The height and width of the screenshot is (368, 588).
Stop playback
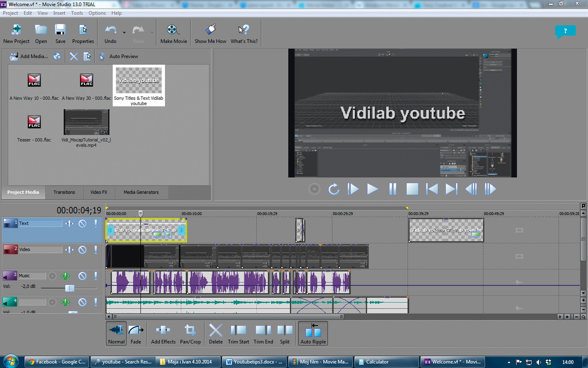[x=412, y=189]
